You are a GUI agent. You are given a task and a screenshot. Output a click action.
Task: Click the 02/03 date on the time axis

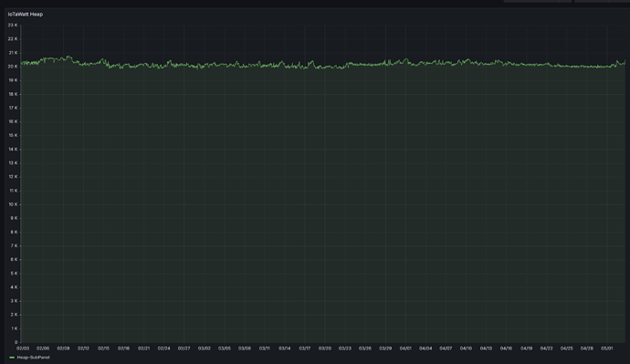[23, 348]
